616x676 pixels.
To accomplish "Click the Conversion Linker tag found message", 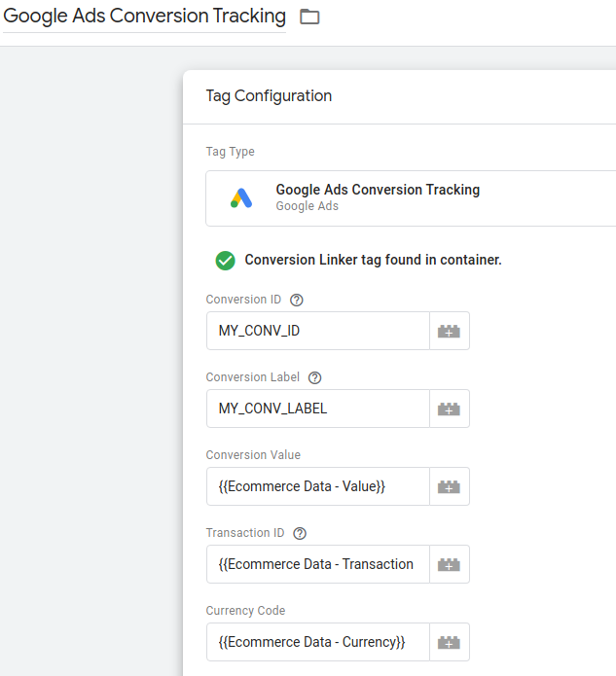I will pos(373,260).
